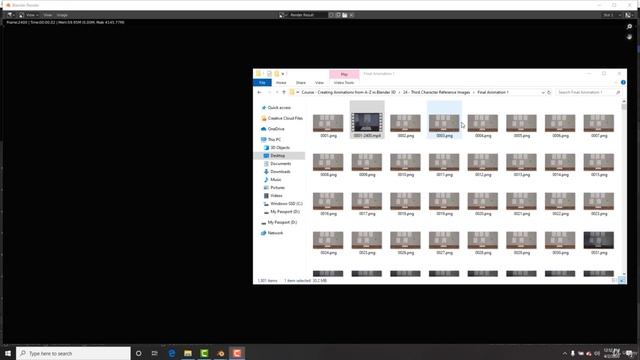The image size is (640, 360).
Task: Click the Refresh button next to address bar
Action: (x=549, y=93)
